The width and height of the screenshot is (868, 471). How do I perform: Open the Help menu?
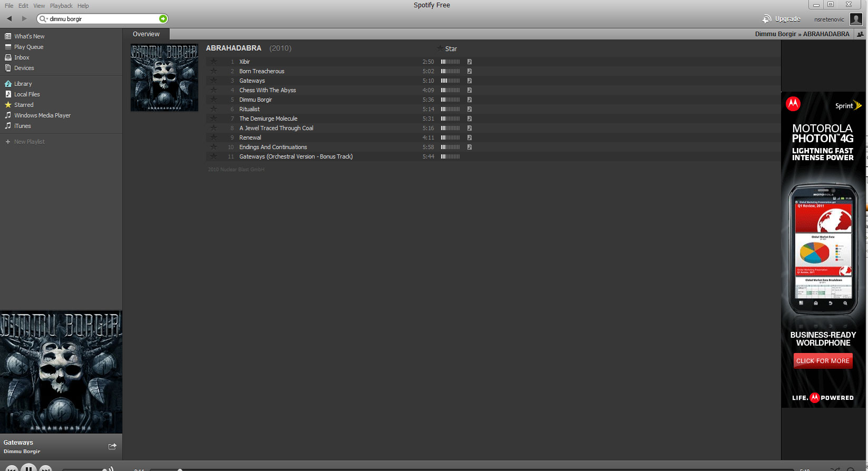coord(83,6)
